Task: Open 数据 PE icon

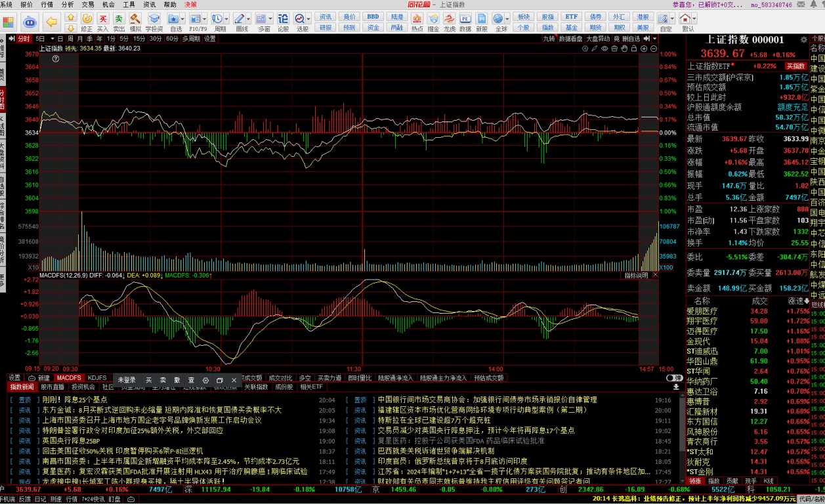Action: tap(465, 22)
